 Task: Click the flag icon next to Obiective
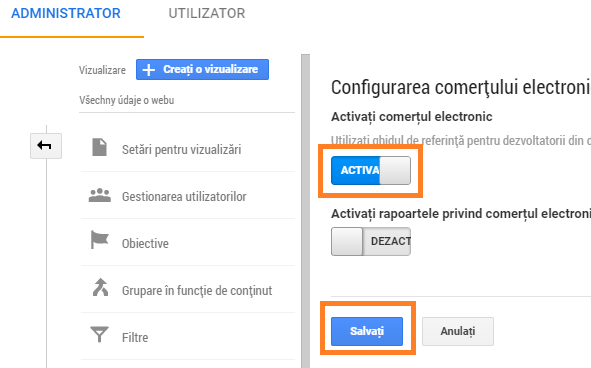[x=100, y=240]
